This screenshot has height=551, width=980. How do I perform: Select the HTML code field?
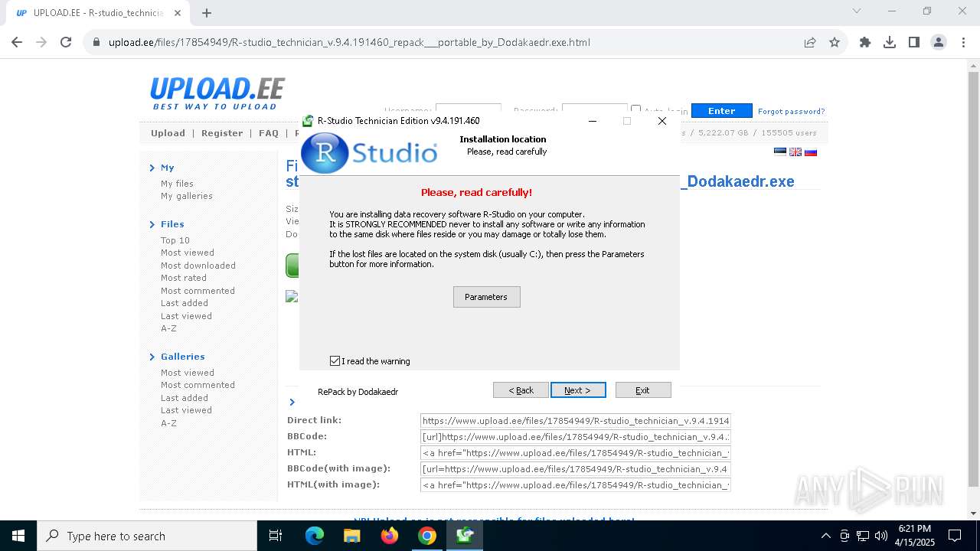(576, 452)
